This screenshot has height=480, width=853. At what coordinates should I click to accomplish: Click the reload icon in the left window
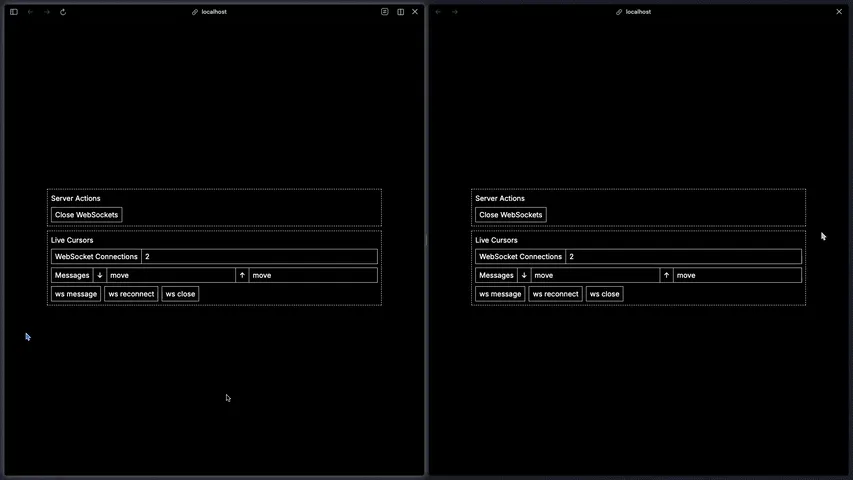(63, 12)
